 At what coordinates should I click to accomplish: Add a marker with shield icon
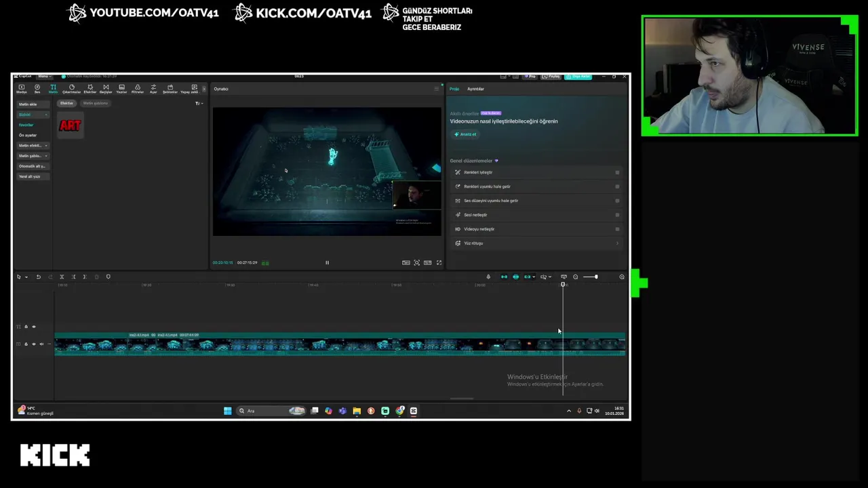(x=108, y=277)
